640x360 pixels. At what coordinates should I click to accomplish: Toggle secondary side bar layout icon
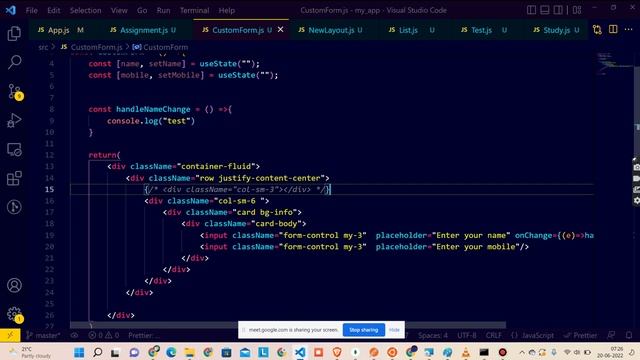click(x=558, y=10)
